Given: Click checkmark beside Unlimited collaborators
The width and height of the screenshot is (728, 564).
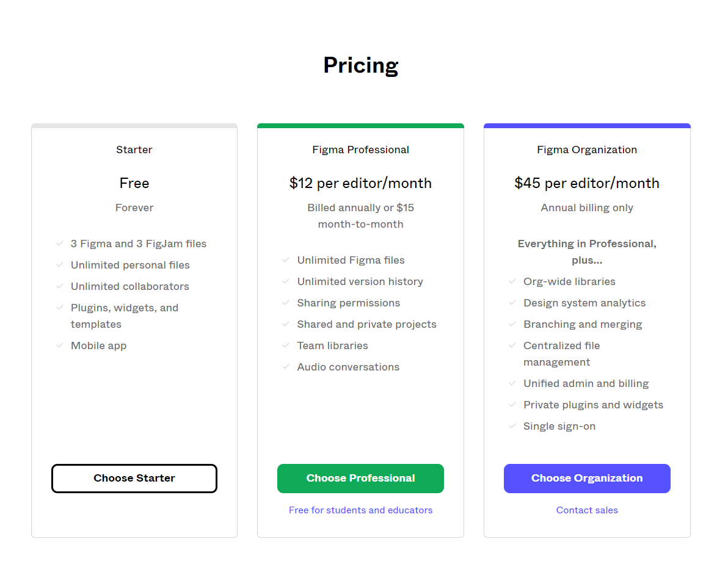Looking at the screenshot, I should tap(60, 286).
